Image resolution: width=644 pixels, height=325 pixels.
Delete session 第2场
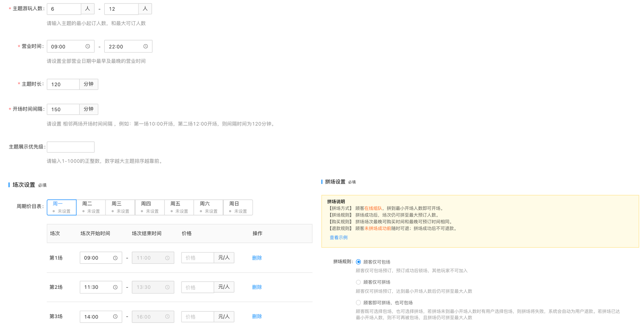[x=257, y=287]
